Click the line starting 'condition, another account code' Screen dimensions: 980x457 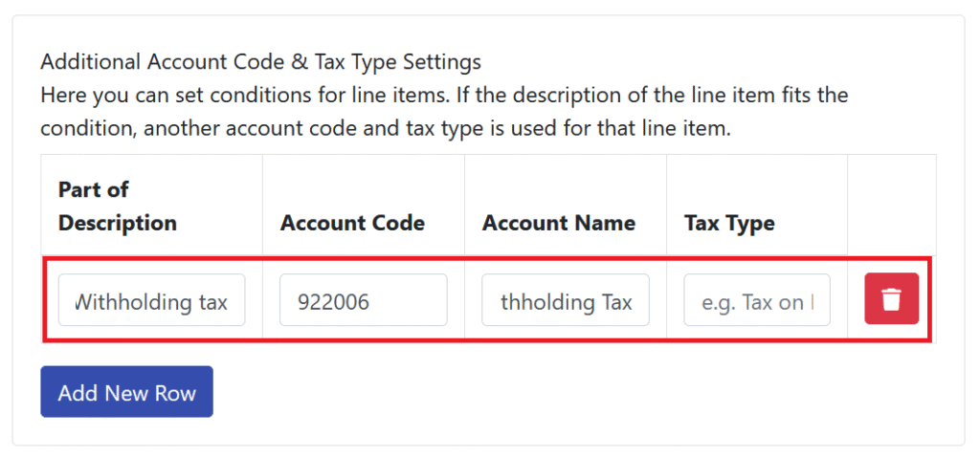click(x=386, y=129)
